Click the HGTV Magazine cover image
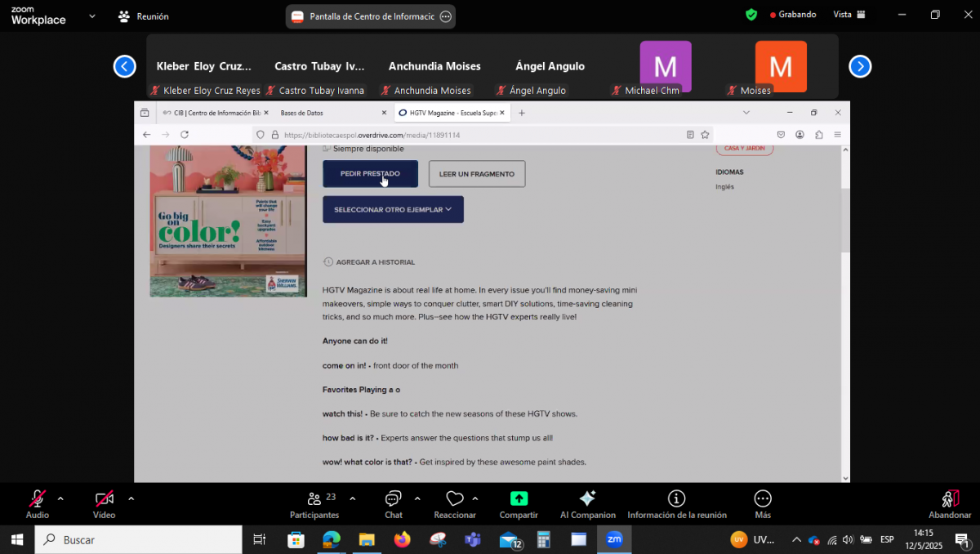Screen dimensions: 980x554 coord(228,221)
